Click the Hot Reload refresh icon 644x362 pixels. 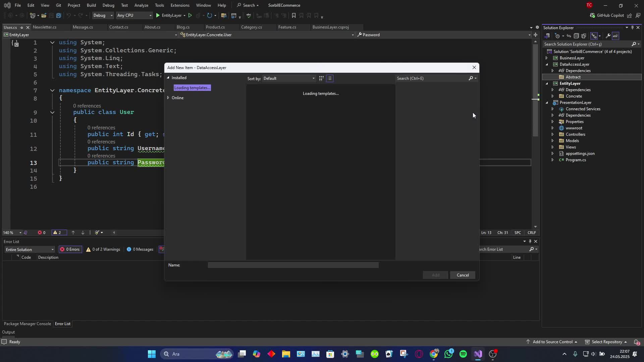coord(210,15)
